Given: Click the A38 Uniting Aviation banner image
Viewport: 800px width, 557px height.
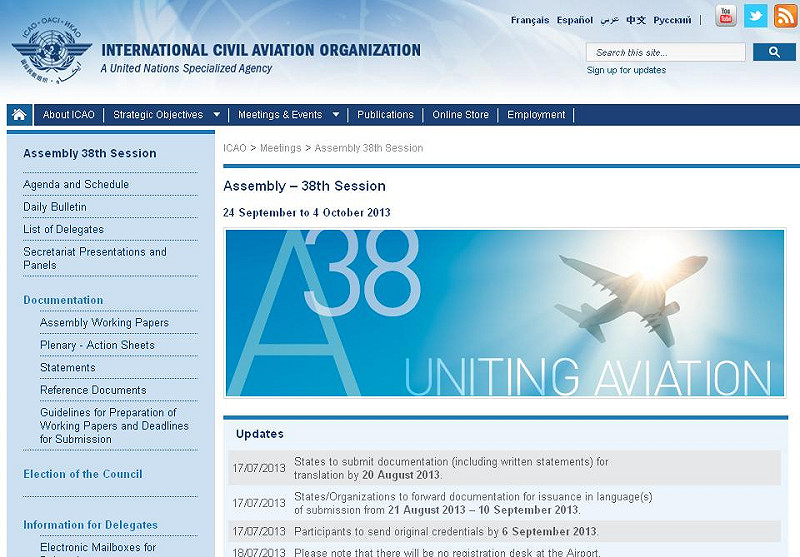Looking at the screenshot, I should coord(505,313).
